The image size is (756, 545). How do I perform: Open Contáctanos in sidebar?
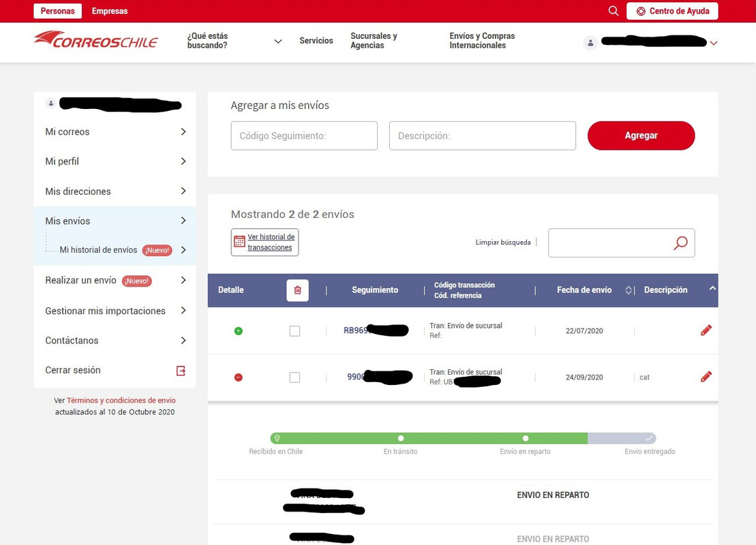72,340
